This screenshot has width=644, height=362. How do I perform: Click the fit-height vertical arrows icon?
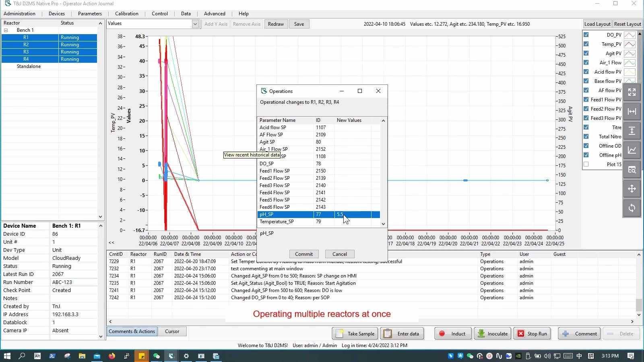632,131
